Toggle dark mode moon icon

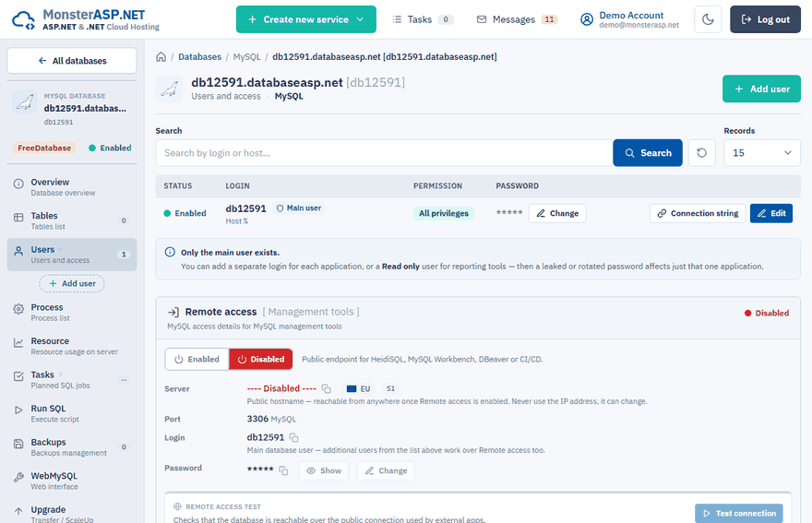[708, 19]
